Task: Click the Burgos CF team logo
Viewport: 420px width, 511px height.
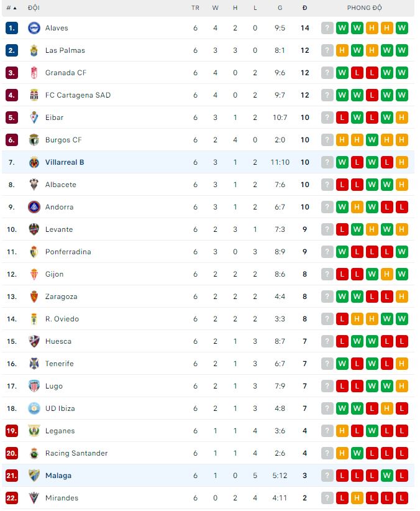Action: point(35,140)
